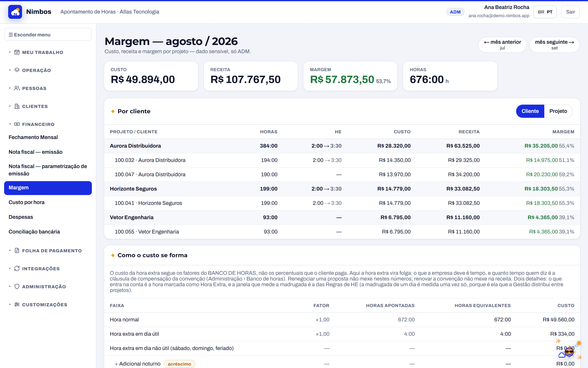Click Esconder menu button
The image size is (588, 368).
point(48,35)
